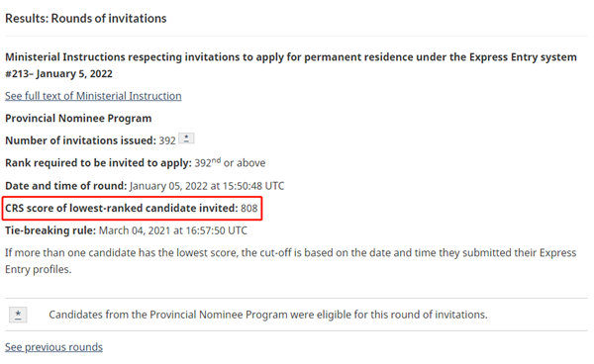Screen dimensions: 594x364
Task: Click the Rank required to be invited label
Action: (98, 163)
